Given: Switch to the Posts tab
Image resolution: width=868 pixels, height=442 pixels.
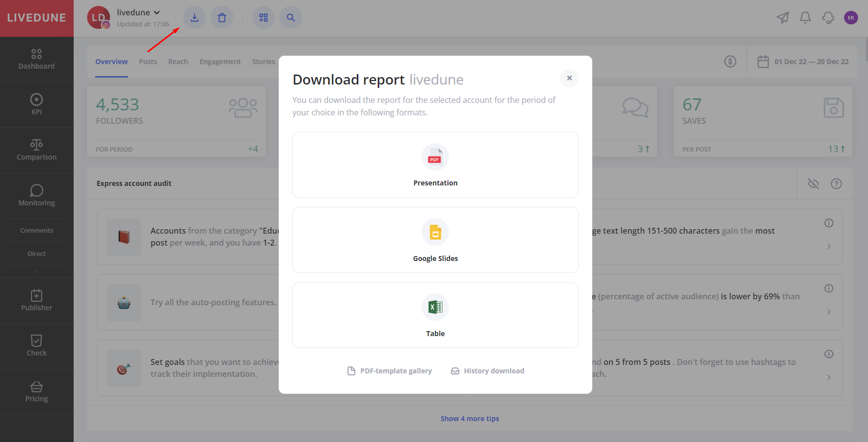Looking at the screenshot, I should (148, 62).
